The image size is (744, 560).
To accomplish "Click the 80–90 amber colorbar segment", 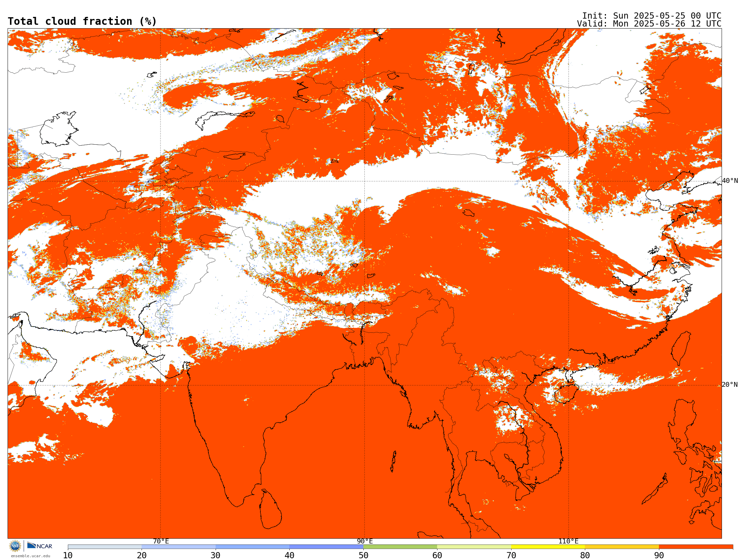I will [x=622, y=547].
